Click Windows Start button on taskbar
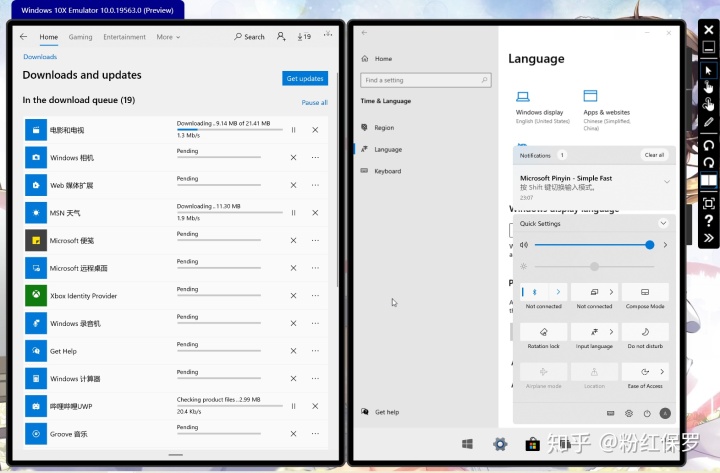Screen dimensions: 720x473 [467, 444]
